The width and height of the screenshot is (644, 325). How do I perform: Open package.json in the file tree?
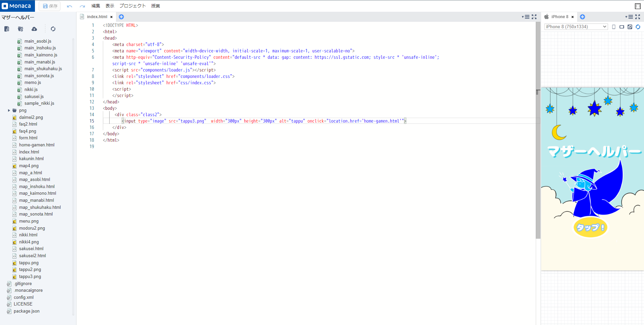tap(27, 311)
